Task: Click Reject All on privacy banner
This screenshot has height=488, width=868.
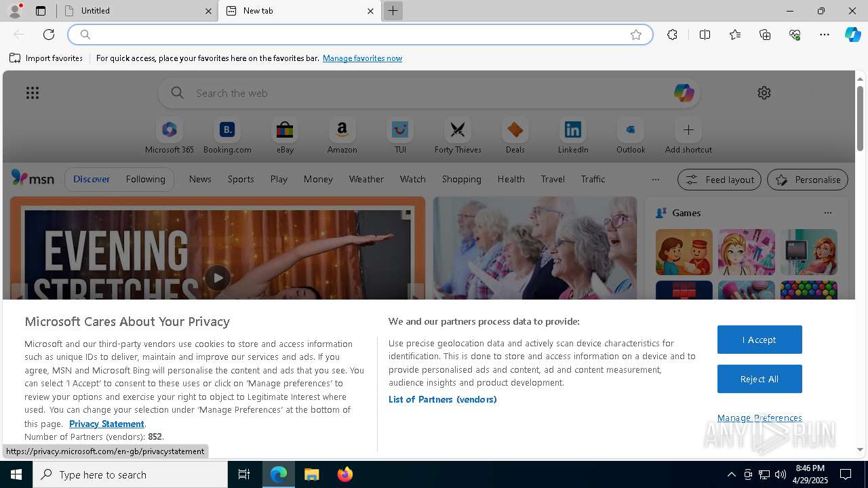Action: point(759,379)
